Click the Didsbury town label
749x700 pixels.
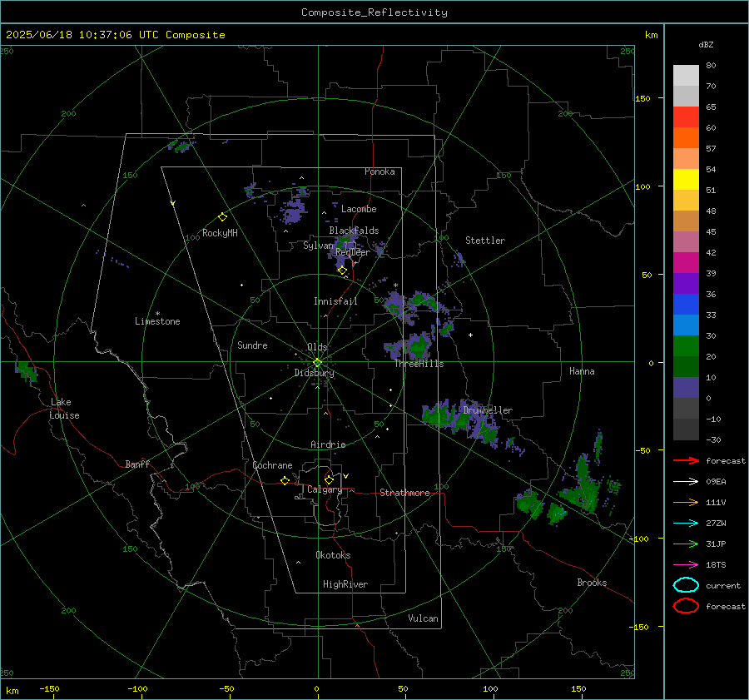pos(314,373)
